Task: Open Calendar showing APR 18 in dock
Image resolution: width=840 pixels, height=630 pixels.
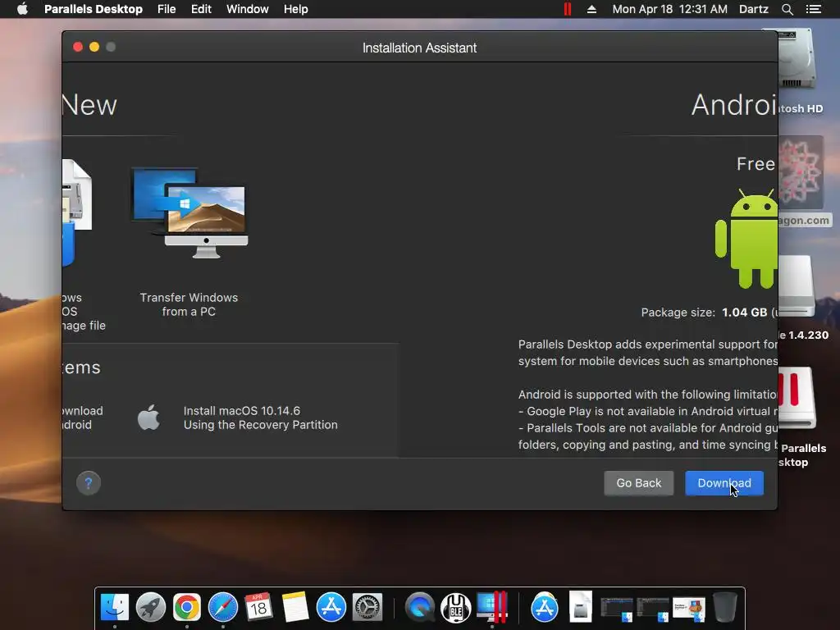Action: (258, 607)
